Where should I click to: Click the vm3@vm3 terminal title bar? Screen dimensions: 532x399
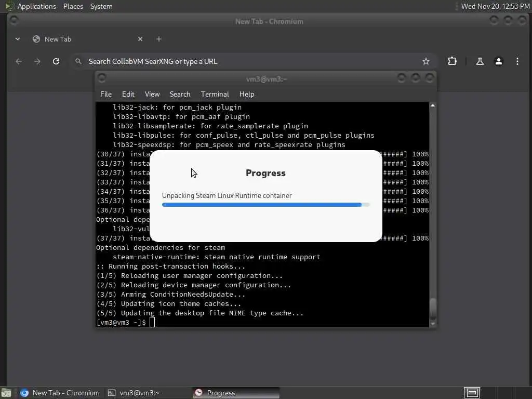(267, 79)
